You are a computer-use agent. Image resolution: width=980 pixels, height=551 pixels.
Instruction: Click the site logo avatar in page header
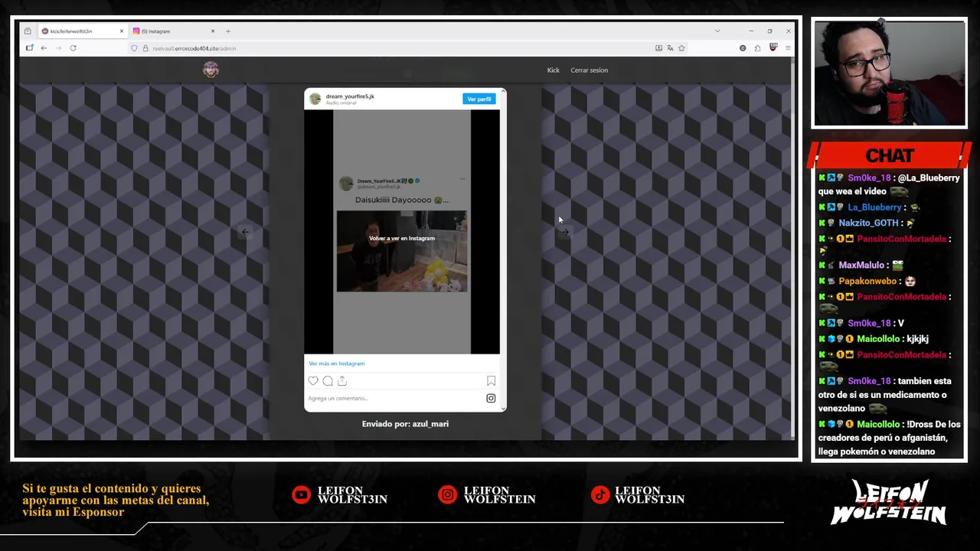211,70
